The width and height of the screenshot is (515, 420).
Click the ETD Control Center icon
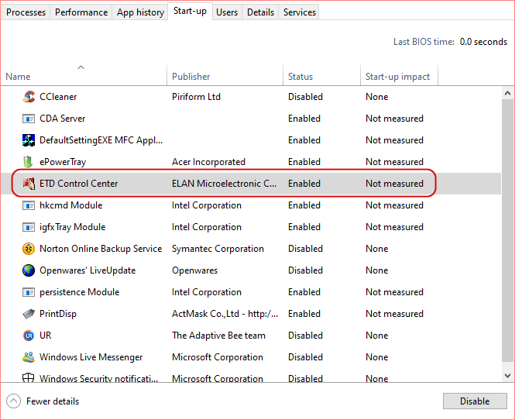29,184
